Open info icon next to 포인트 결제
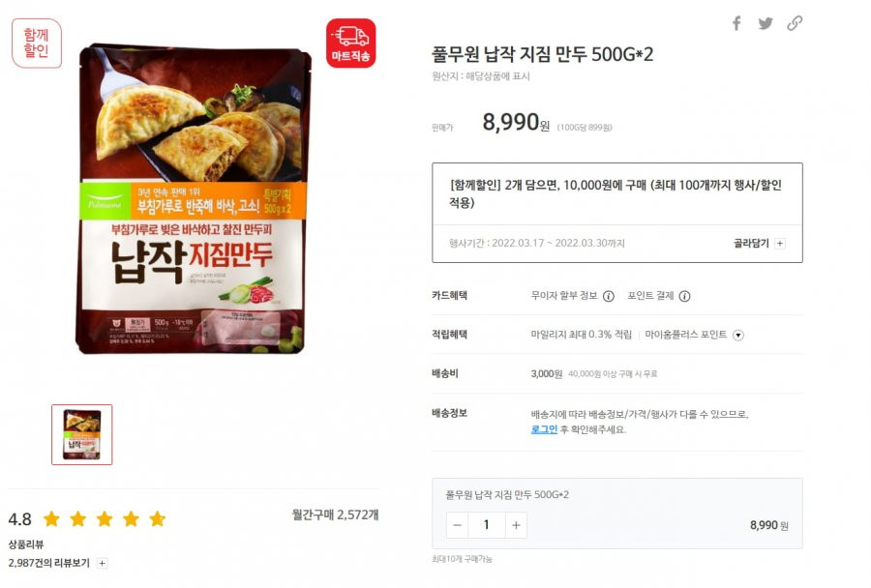Image resolution: width=871 pixels, height=588 pixels. pos(685,296)
